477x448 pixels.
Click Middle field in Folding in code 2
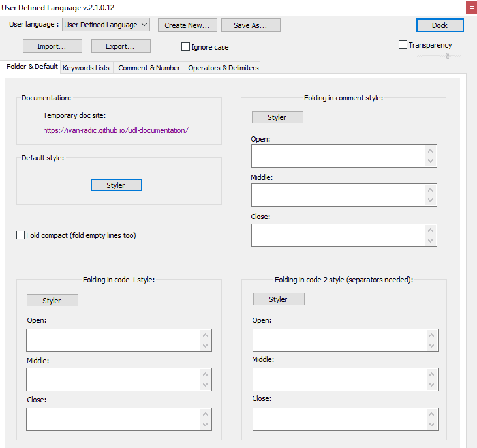[x=345, y=380]
